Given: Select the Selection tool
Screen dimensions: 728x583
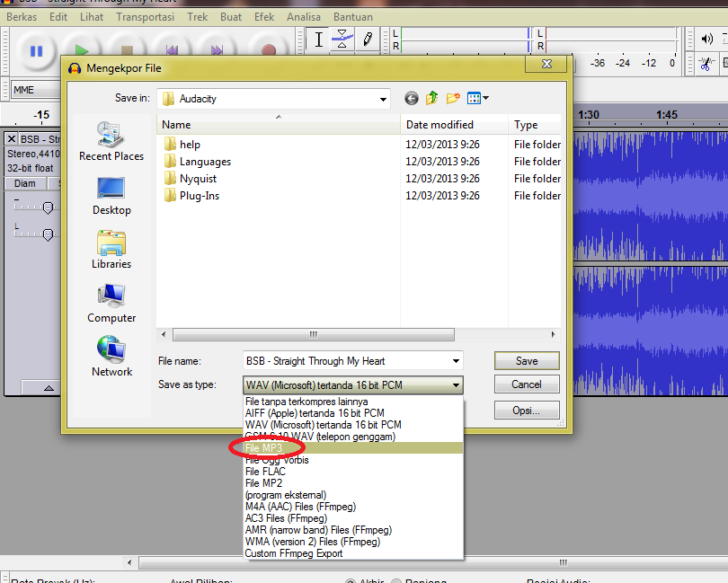Looking at the screenshot, I should tap(318, 40).
